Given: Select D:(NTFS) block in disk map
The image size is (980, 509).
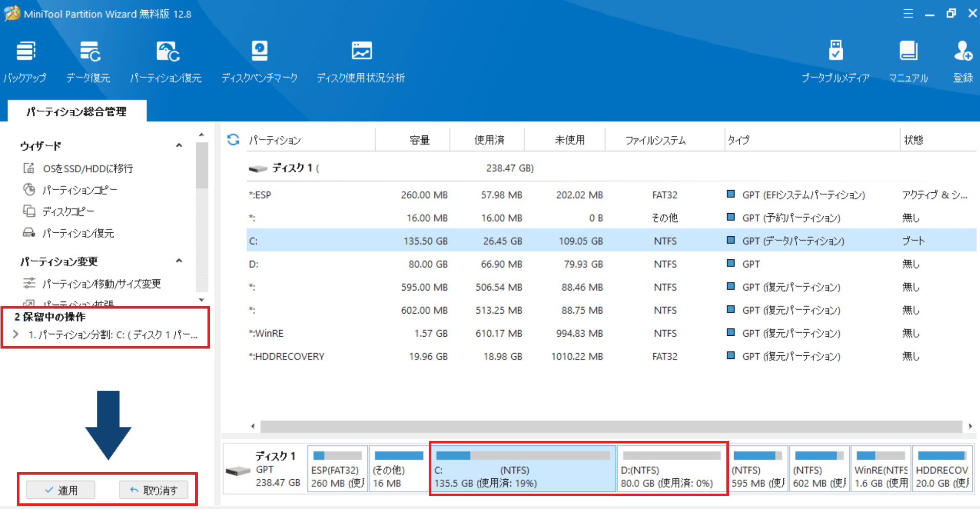Looking at the screenshot, I should pos(672,470).
